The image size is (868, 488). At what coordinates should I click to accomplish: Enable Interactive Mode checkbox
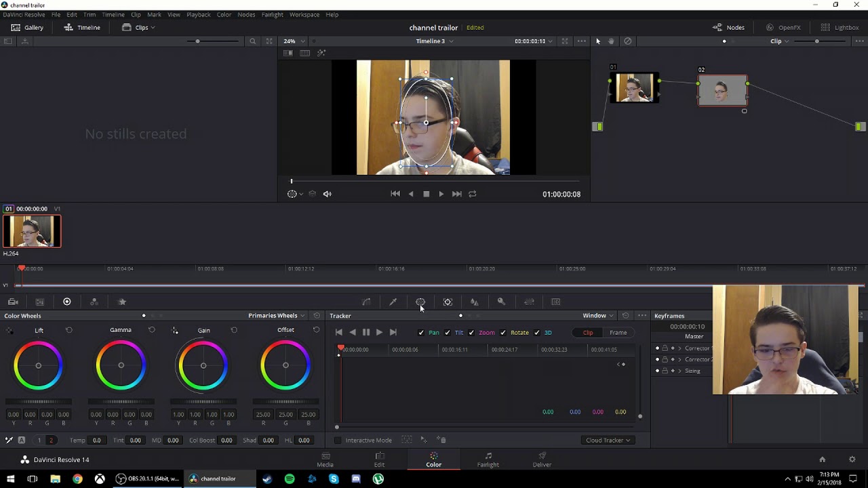click(x=338, y=441)
